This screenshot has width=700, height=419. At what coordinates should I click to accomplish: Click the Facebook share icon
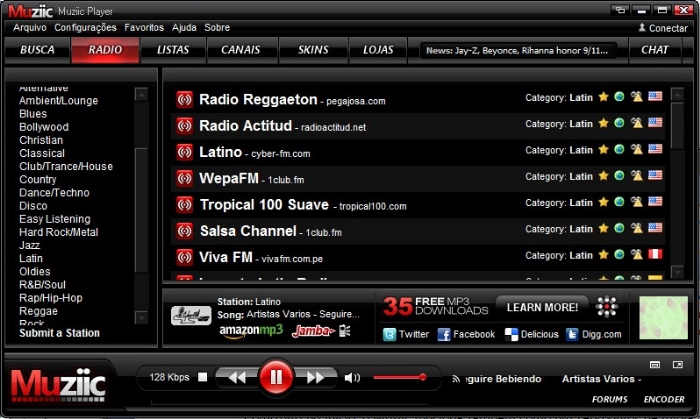point(444,334)
